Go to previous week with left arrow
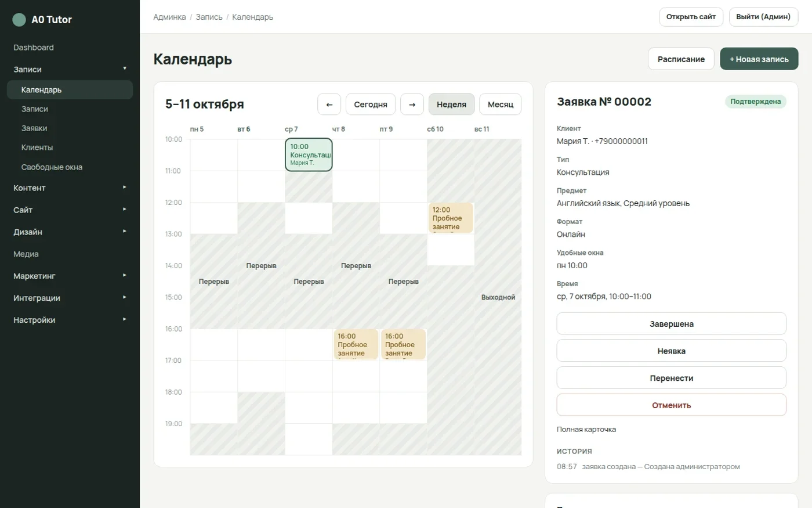 click(x=329, y=105)
